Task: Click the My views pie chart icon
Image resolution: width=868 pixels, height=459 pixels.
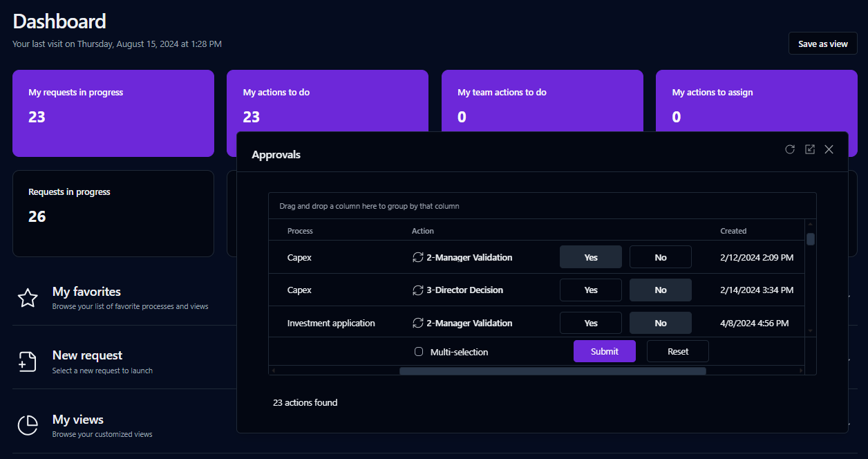Action: [x=28, y=425]
